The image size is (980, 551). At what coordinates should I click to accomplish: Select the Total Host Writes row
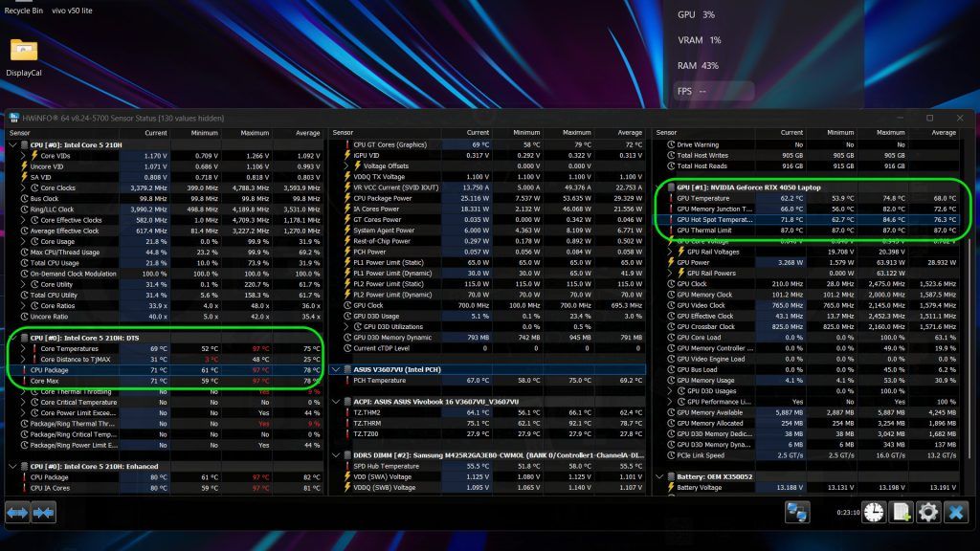[807, 156]
